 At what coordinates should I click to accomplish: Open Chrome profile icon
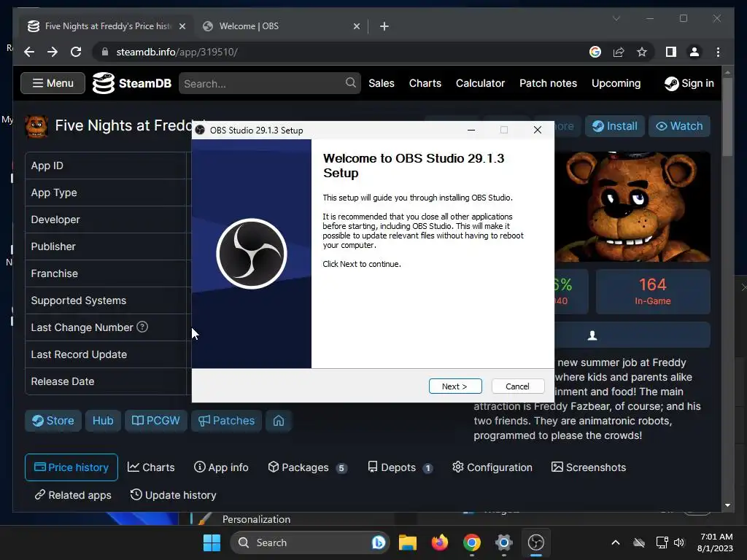pyautogui.click(x=694, y=52)
